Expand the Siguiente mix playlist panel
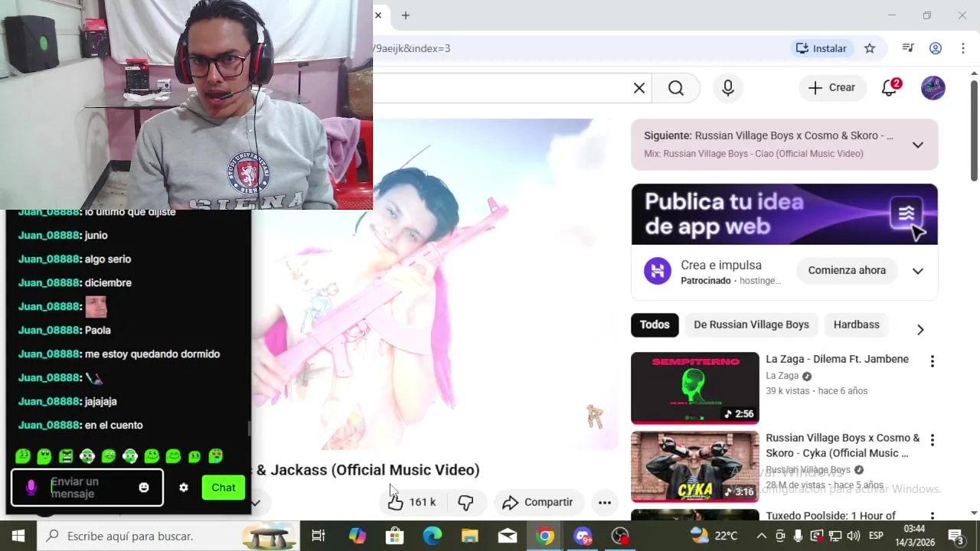The image size is (980, 551). (x=917, y=145)
